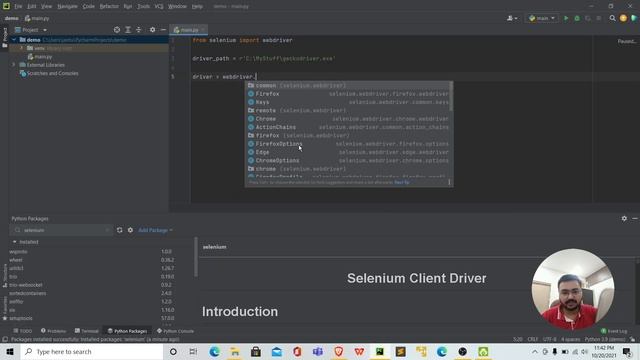Click the JetBrains Toolbox-style icon at the far right of the toolbar
Viewport: 640px width, 360px height.
point(634,18)
